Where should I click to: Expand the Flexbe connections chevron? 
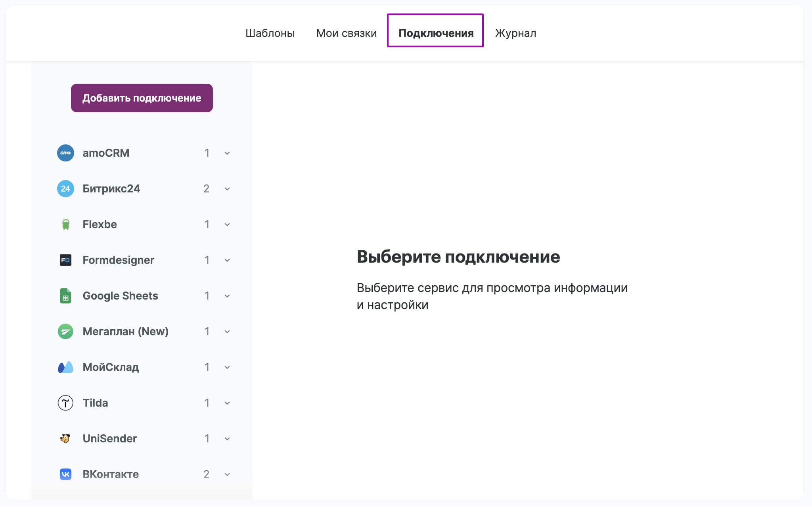pyautogui.click(x=227, y=225)
